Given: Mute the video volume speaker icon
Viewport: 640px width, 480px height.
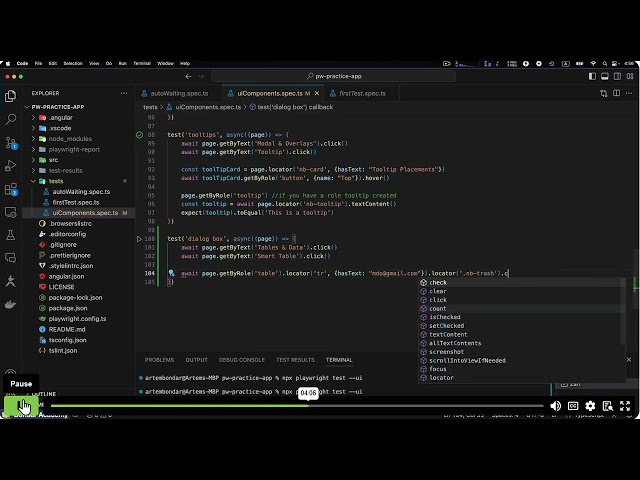Looking at the screenshot, I should 556,406.
